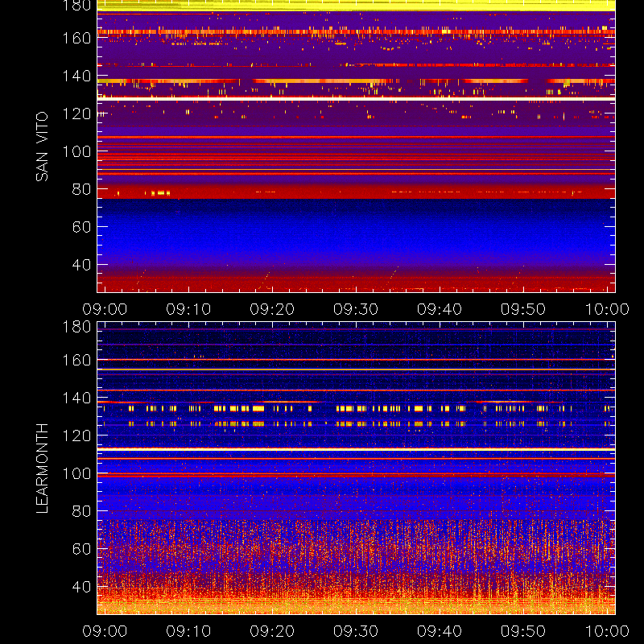The image size is (644, 644).
Task: Select the 140 tick label on San Vito plot
Action: [x=76, y=76]
